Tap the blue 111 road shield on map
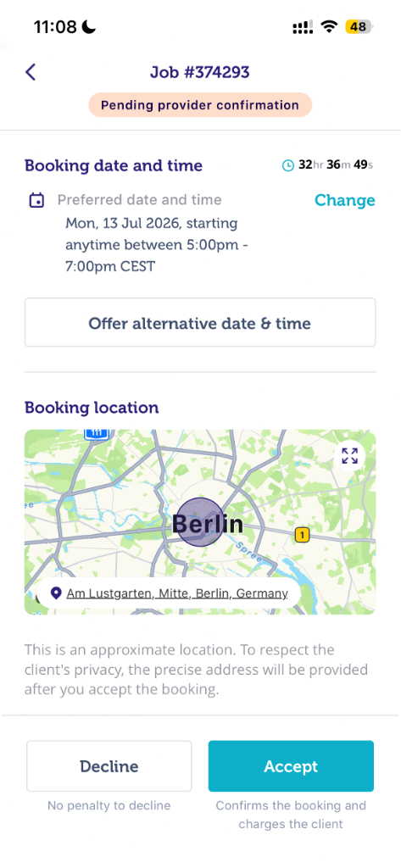Viewport: 401px width, 868px height. pyautogui.click(x=95, y=435)
